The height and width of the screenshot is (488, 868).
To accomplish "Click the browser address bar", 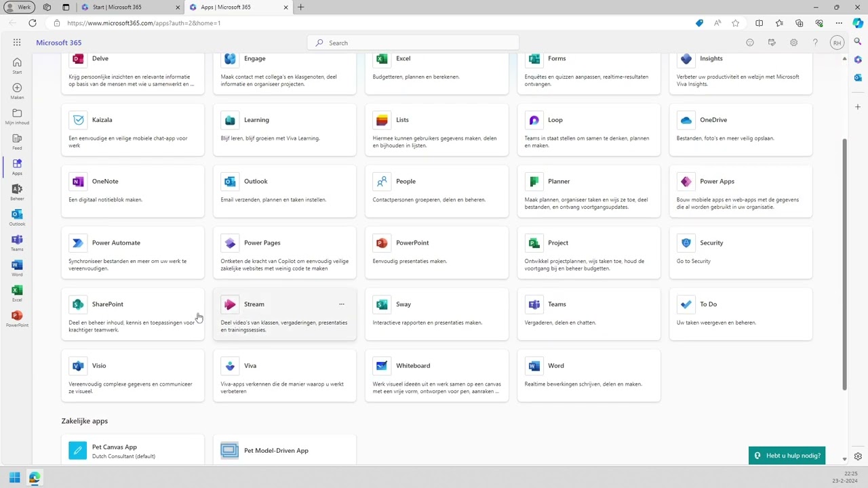I will (x=380, y=23).
